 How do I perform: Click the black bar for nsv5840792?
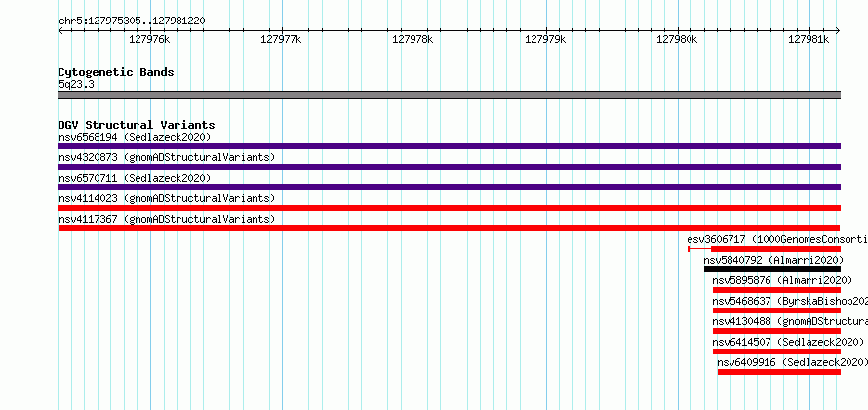(772, 269)
